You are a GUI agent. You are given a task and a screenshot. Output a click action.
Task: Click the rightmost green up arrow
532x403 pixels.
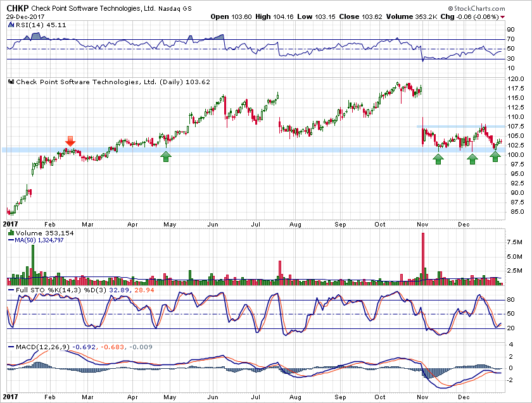click(495, 156)
